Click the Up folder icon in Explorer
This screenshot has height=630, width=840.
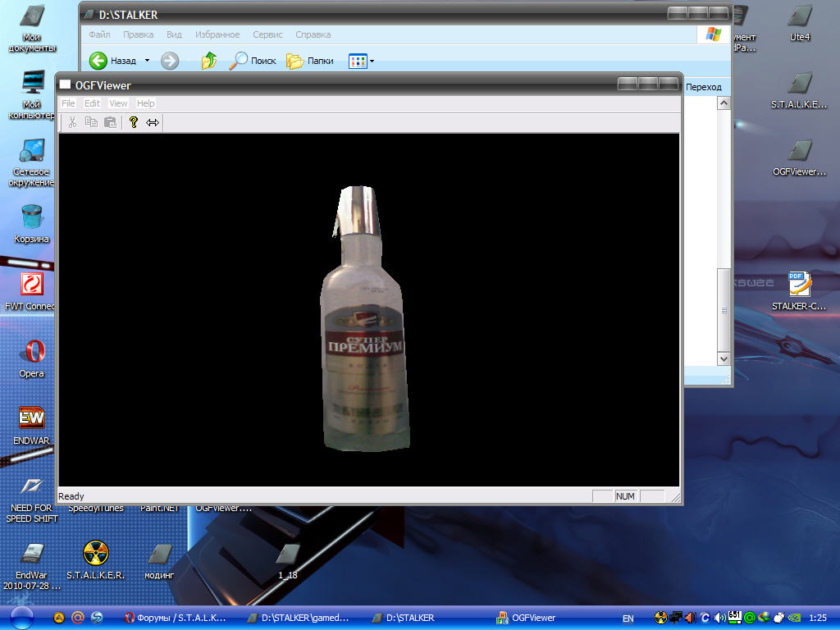tap(209, 61)
